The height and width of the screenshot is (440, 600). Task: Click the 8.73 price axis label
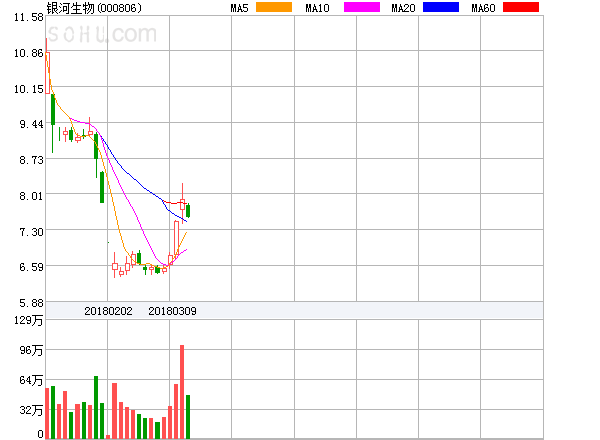coord(31,160)
